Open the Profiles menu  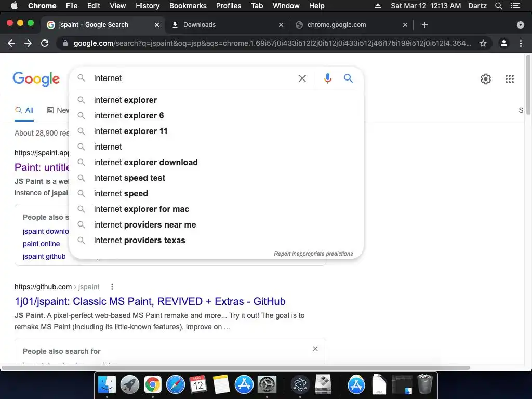click(x=229, y=6)
